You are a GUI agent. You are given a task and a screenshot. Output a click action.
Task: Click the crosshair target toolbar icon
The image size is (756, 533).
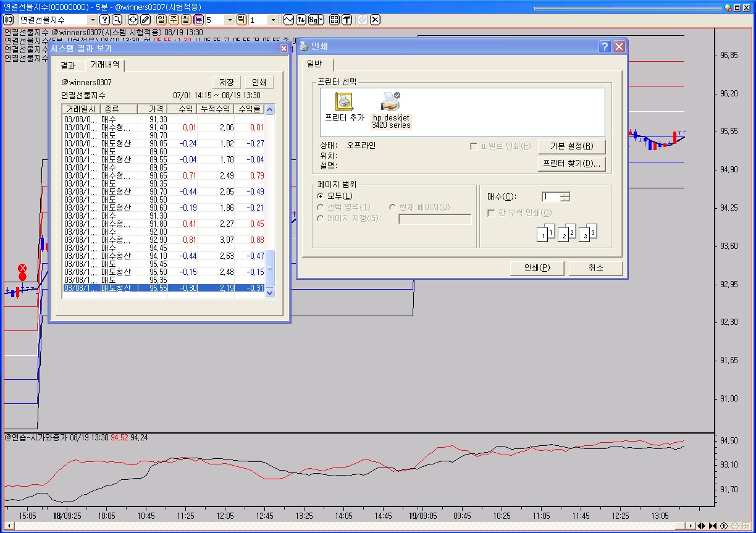[x=133, y=20]
